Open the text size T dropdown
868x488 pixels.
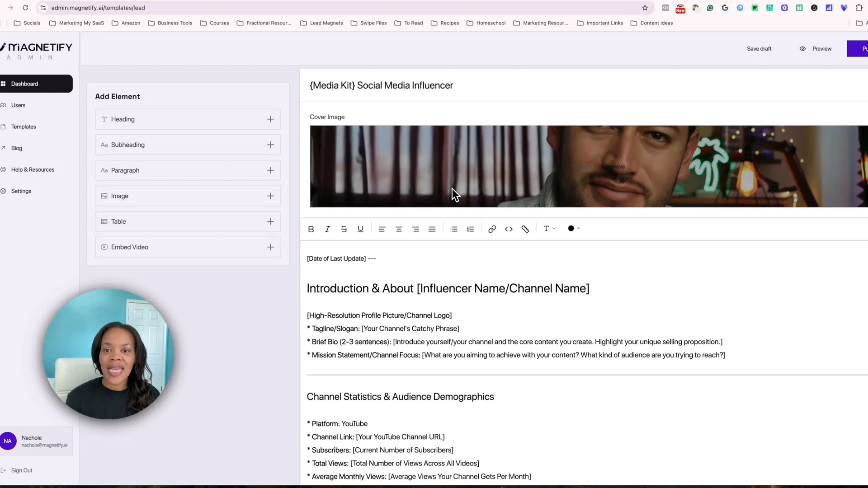tap(549, 229)
